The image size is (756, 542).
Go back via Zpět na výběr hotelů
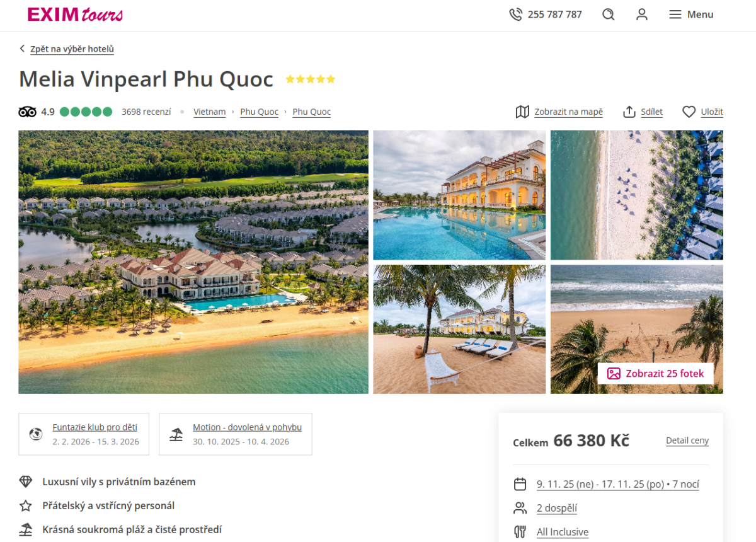tap(66, 49)
